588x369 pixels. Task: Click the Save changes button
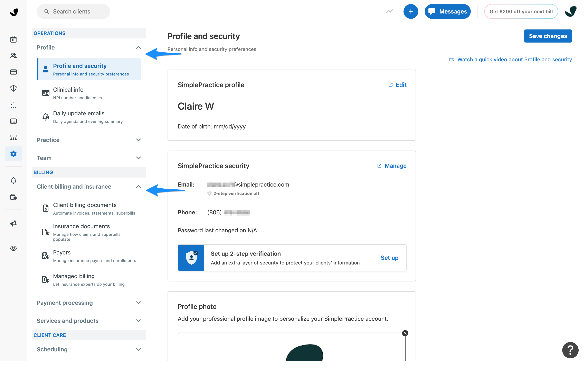point(548,36)
